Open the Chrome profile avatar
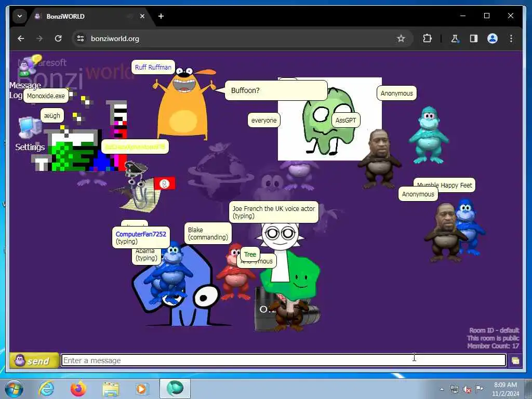This screenshot has height=399, width=532. click(493, 38)
